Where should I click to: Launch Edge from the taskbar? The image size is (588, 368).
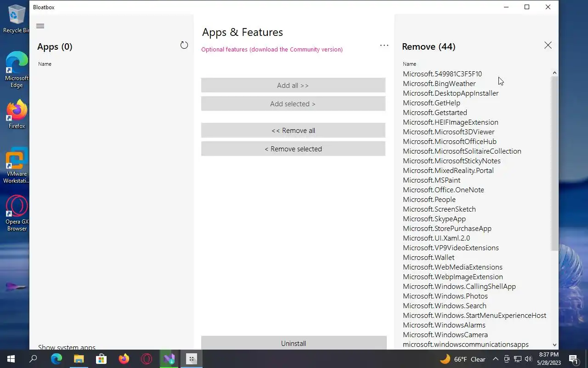[56, 359]
